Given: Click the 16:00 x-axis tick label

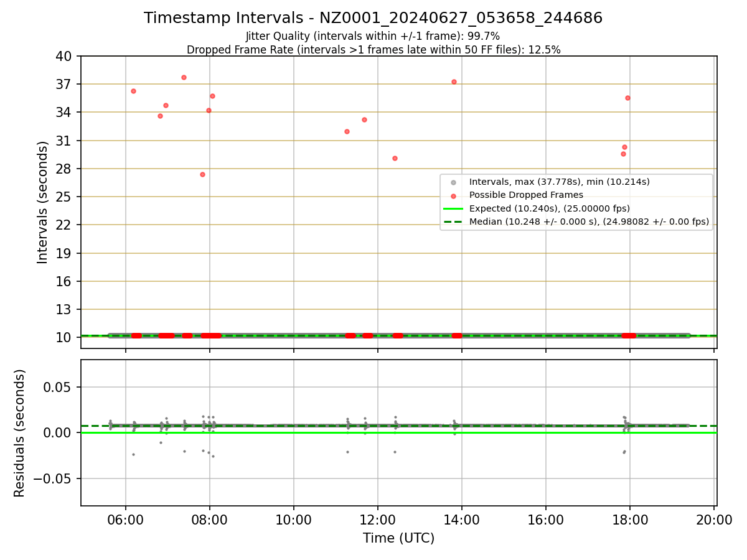Looking at the screenshot, I should [546, 520].
